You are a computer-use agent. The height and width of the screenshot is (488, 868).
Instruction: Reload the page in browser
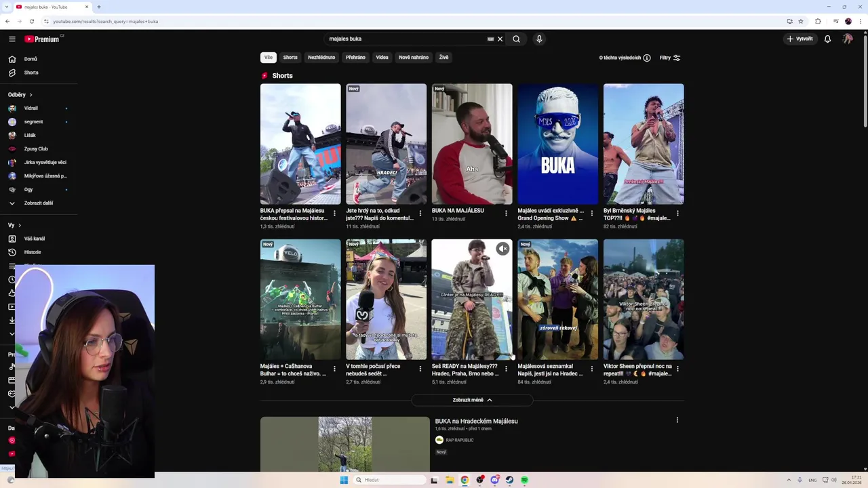pyautogui.click(x=31, y=21)
